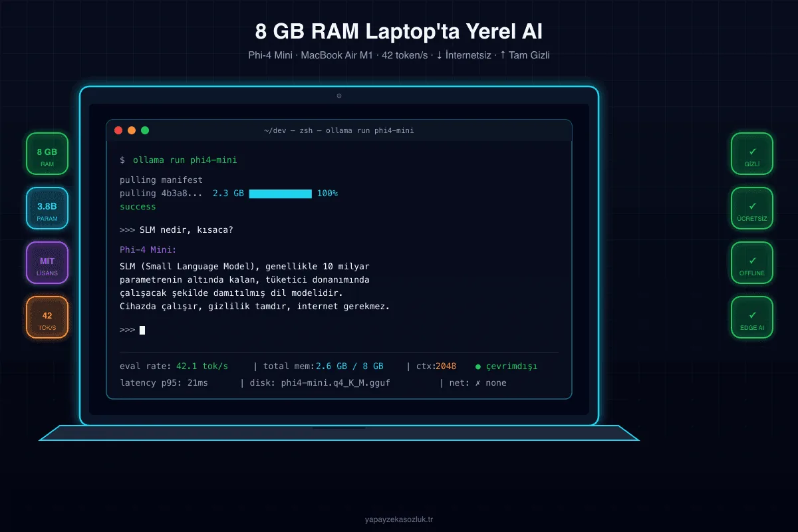The image size is (798, 532).
Task: Click the 'Phi-4 Mini:' response label
Action: 148,250
